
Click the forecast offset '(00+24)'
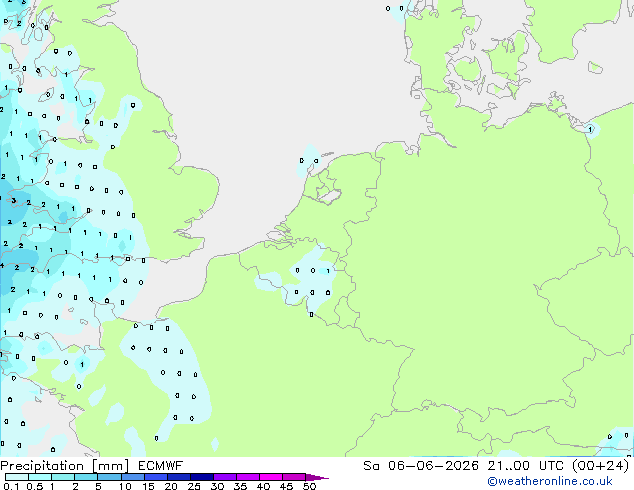coord(600,466)
